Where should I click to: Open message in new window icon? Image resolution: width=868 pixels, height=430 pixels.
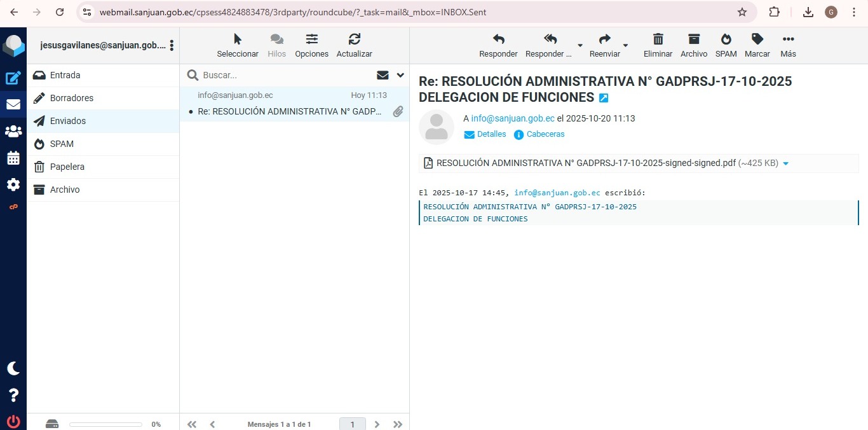604,98
